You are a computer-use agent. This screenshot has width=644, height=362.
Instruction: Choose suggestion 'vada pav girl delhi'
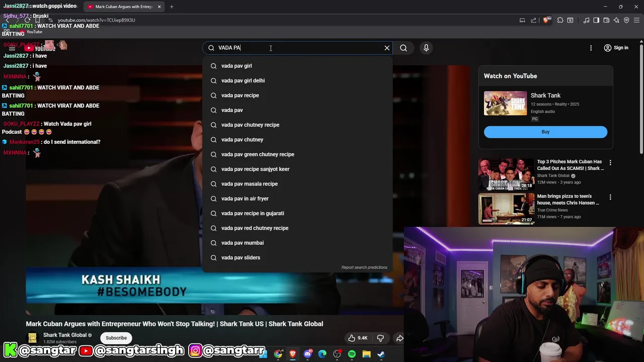pos(297,80)
